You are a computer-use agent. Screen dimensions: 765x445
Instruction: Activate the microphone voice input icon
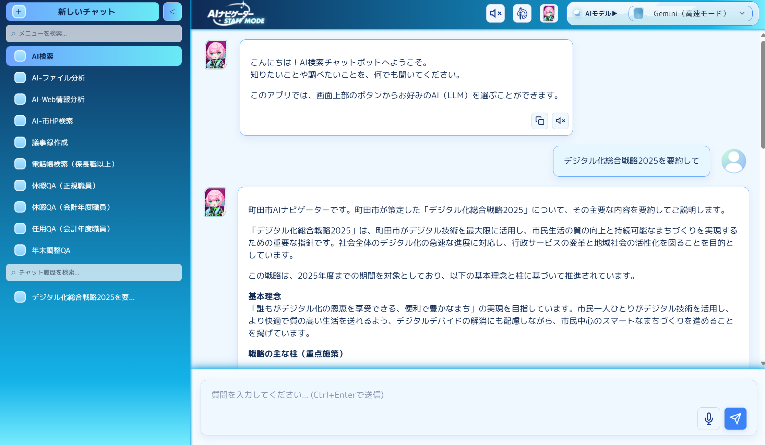pos(709,419)
